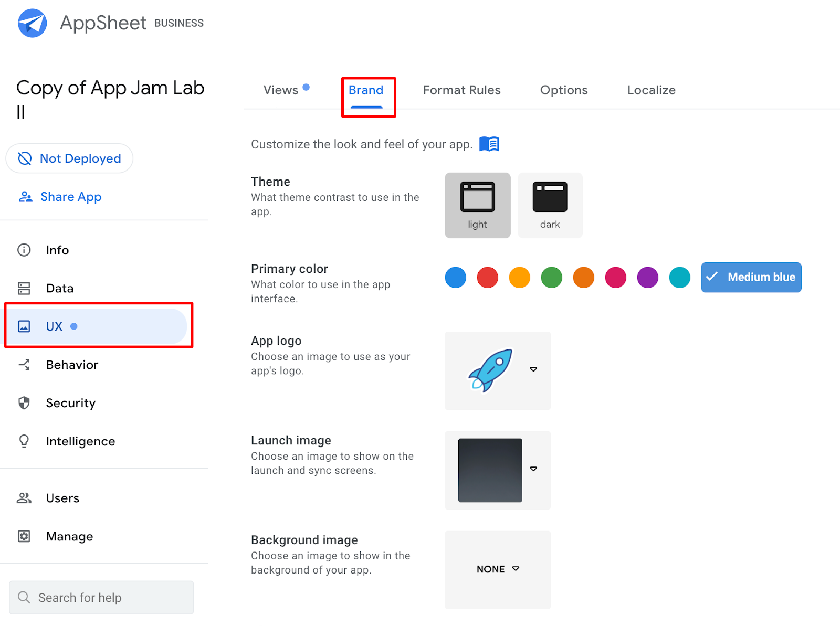This screenshot has height=626, width=840.
Task: Open the Background image NONE dropdown
Action: click(x=498, y=569)
